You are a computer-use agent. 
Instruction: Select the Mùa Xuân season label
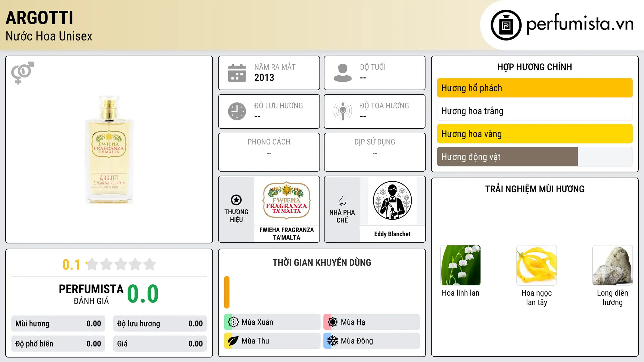[x=257, y=322]
